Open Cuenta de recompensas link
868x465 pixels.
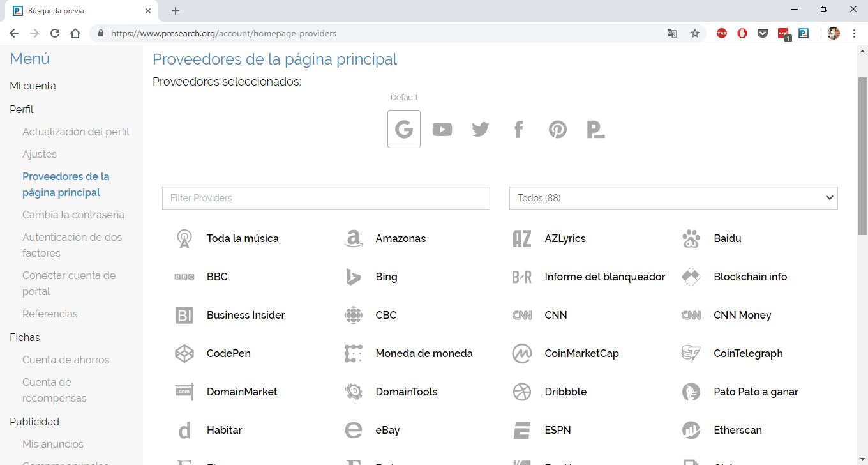click(x=54, y=390)
